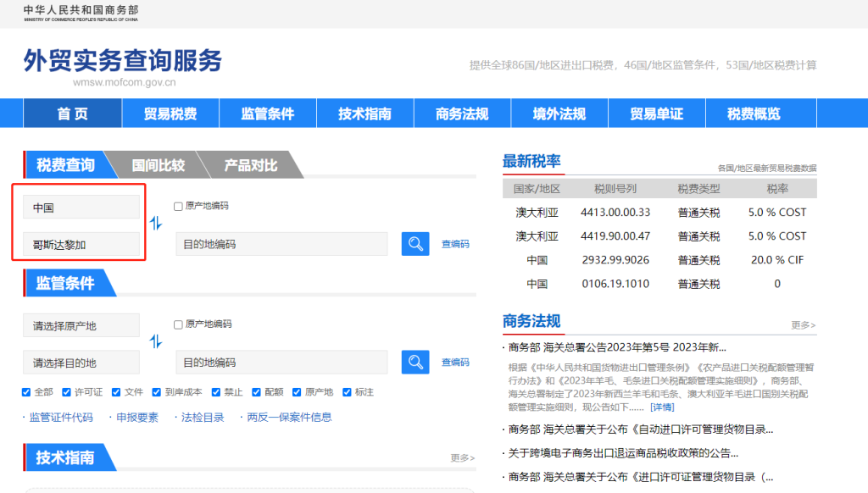Open 海关总署公告2023年第5号 article
The width and height of the screenshot is (868, 493).
(617, 347)
